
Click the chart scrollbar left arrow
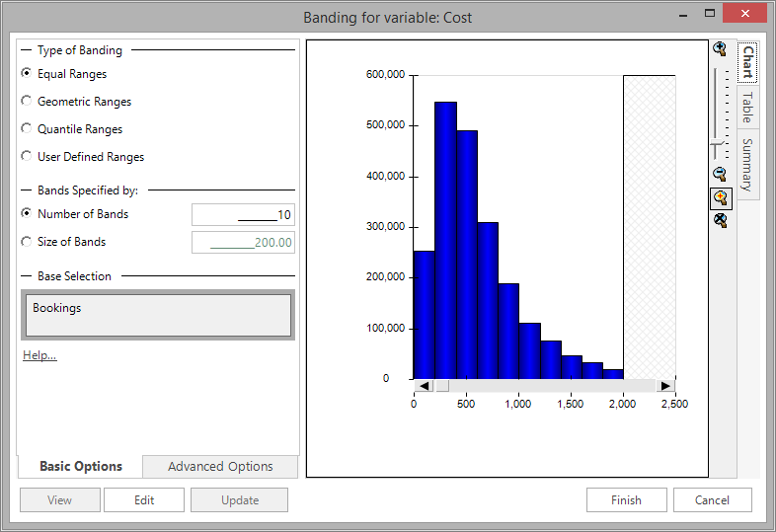coord(424,386)
